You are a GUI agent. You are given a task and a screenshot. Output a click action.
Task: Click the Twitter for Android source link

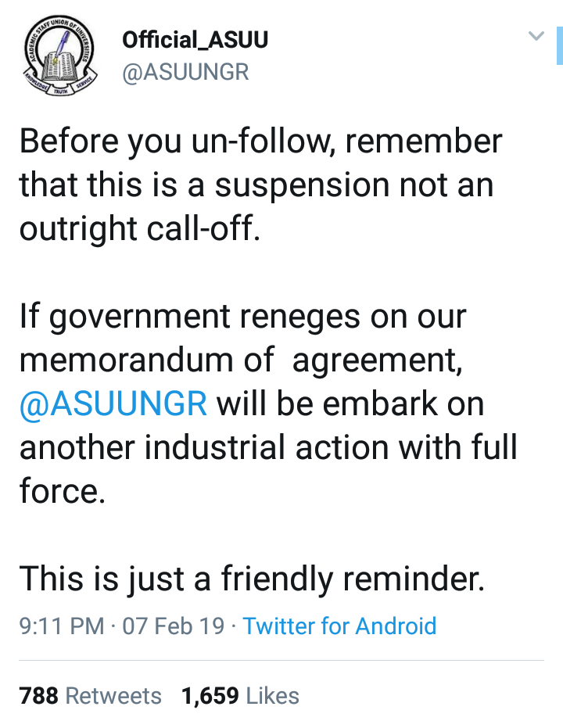(x=339, y=626)
